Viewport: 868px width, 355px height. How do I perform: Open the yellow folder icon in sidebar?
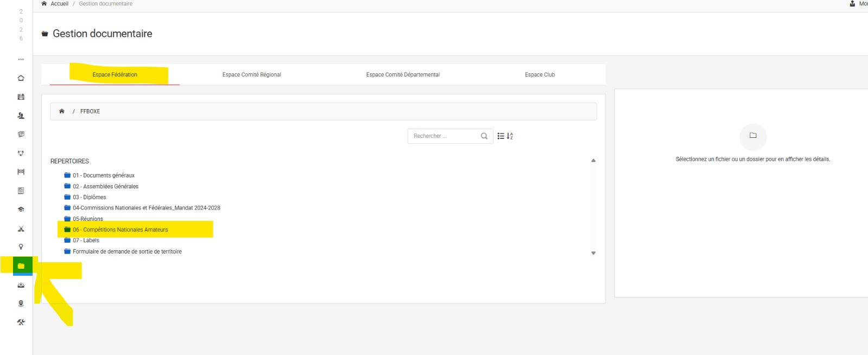pyautogui.click(x=21, y=266)
